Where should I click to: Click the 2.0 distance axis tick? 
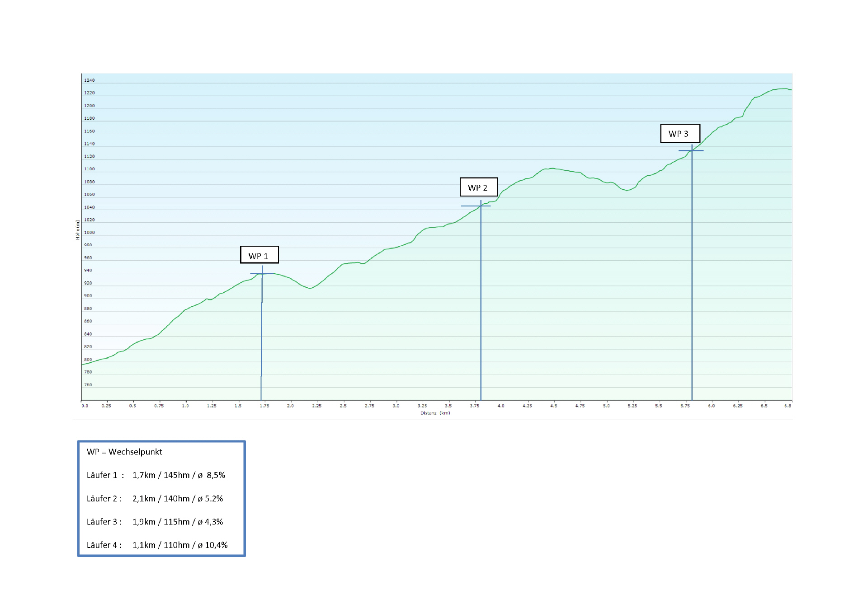(290, 406)
